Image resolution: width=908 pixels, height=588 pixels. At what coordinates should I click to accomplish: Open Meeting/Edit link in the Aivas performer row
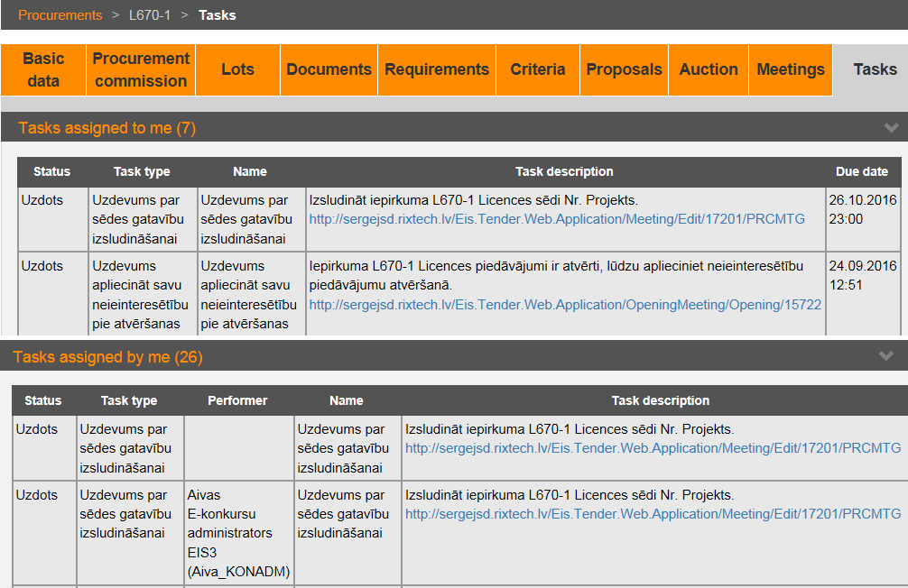pos(653,514)
